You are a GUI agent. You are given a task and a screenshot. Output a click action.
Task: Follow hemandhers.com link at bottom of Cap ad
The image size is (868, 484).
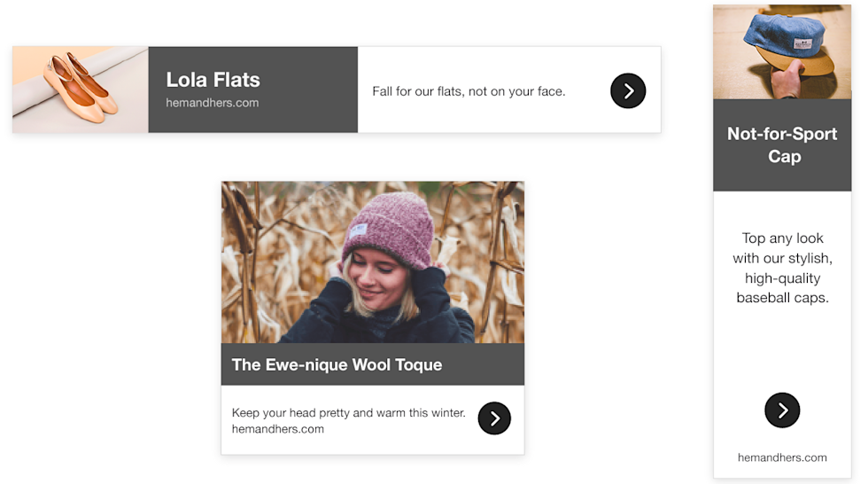782,457
